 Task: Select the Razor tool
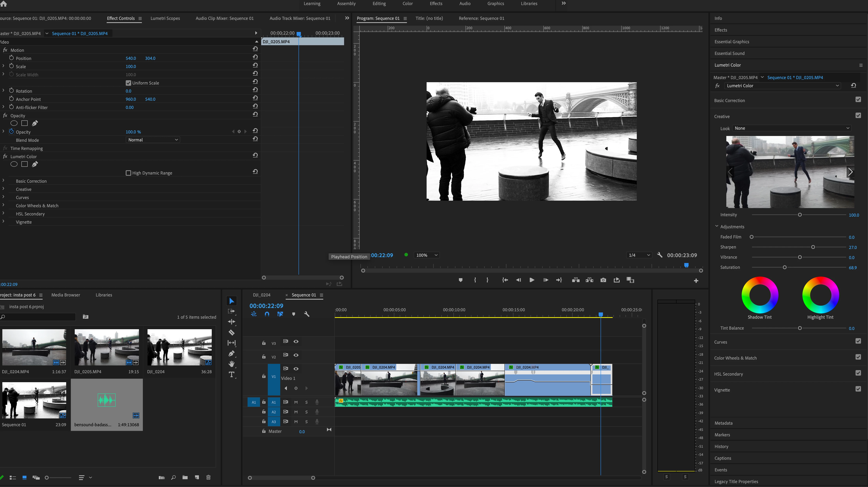pos(231,333)
